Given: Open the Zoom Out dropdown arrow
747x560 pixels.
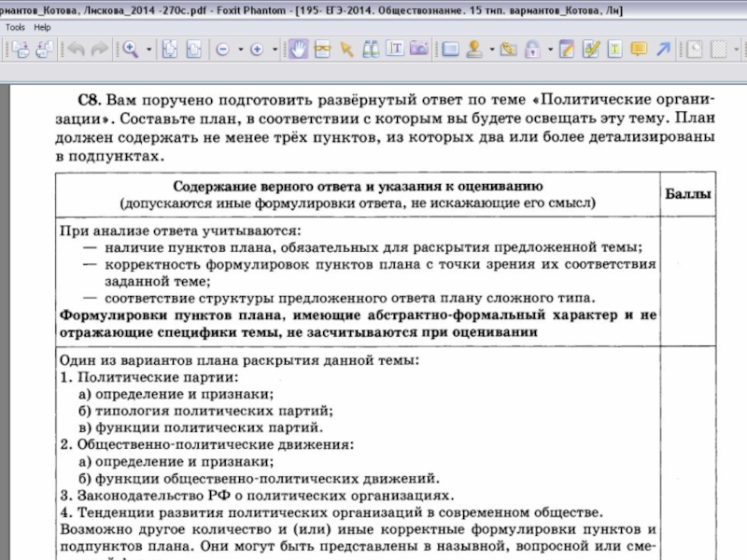Looking at the screenshot, I should 241,49.
